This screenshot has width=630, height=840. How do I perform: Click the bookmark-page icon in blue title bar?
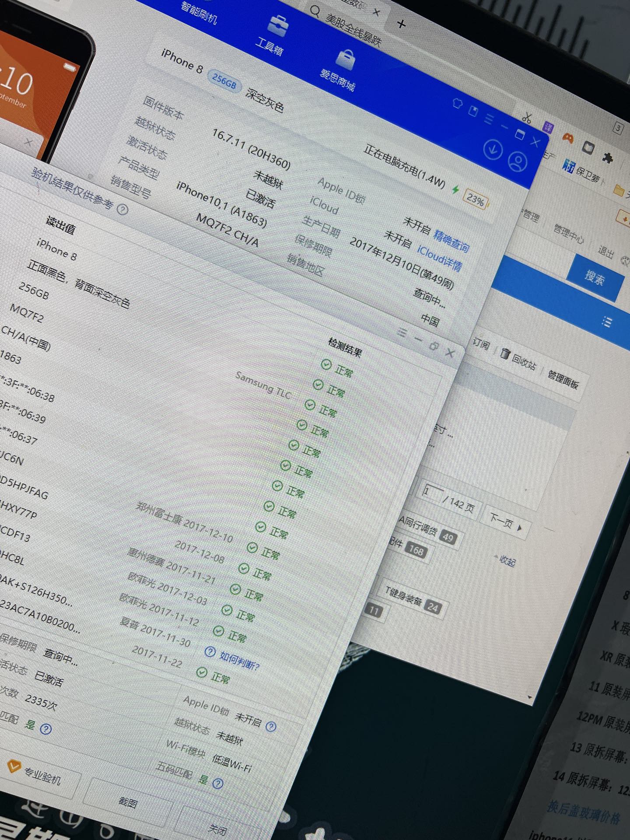[x=473, y=111]
